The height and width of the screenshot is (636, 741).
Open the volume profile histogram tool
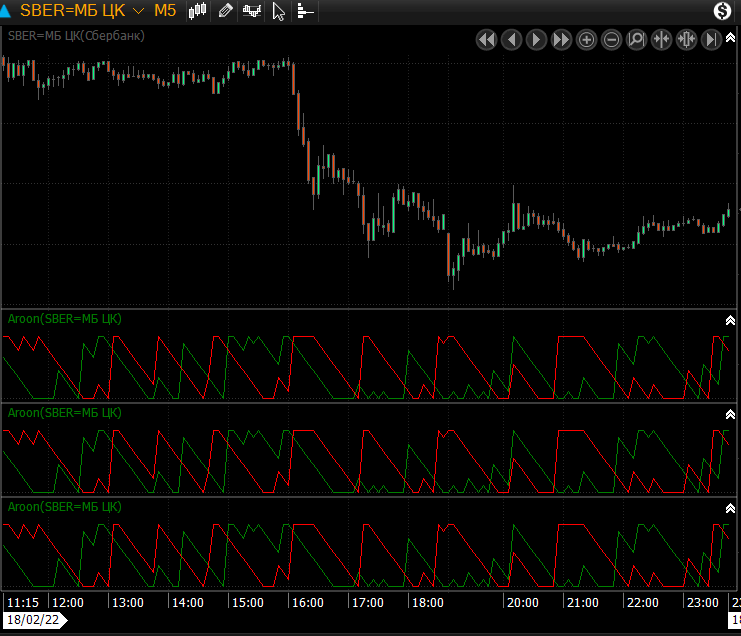[x=304, y=11]
